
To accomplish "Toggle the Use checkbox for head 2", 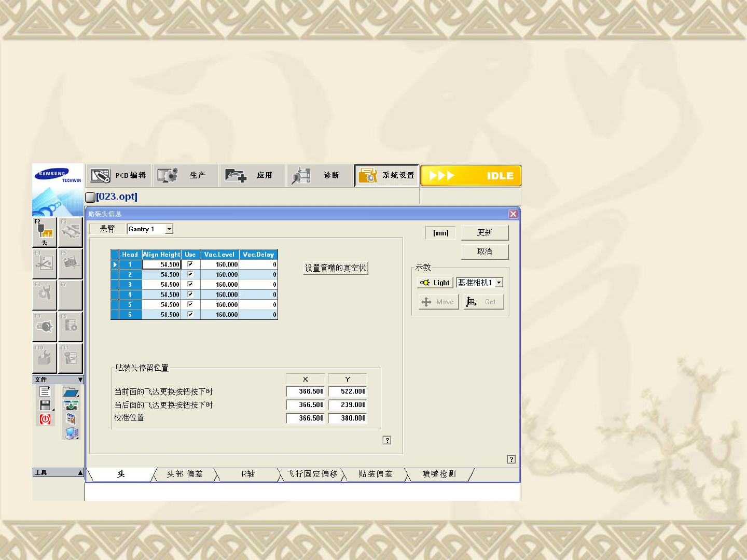I will (x=190, y=274).
